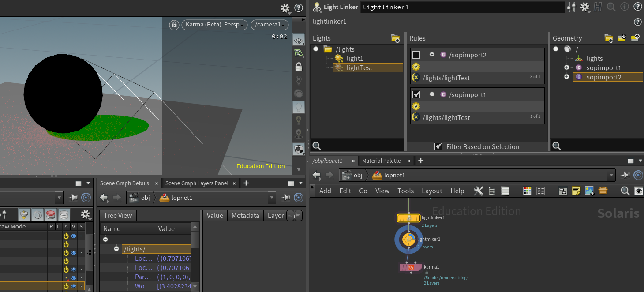Image resolution: width=644 pixels, height=292 pixels.
Task: Select the karma1 node in the network
Action: coord(410,268)
